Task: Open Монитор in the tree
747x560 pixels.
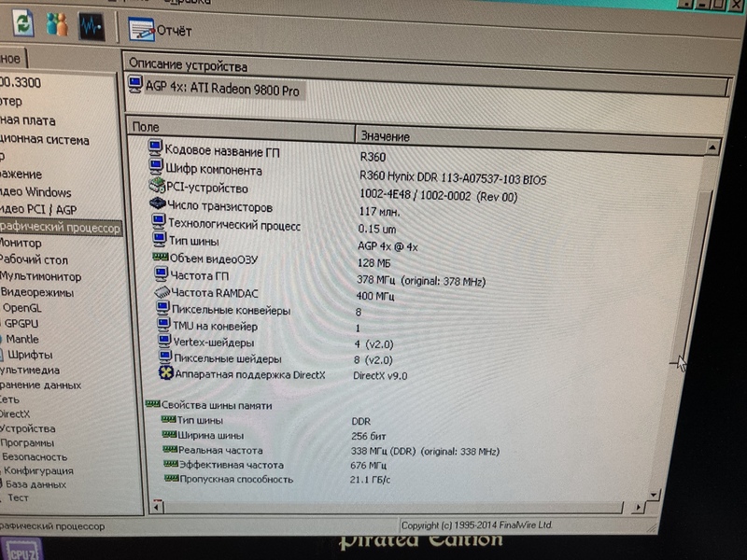Action: [21, 243]
